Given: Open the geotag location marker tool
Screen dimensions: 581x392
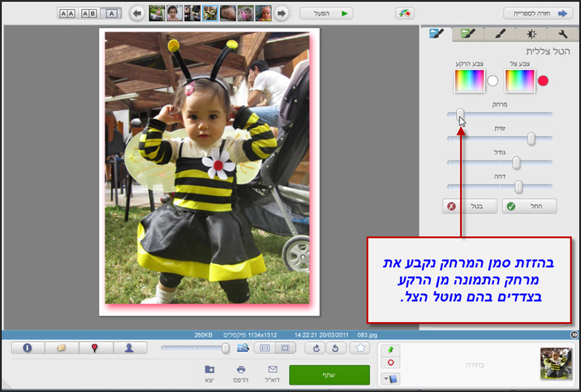Looking at the screenshot, I should 95,347.
